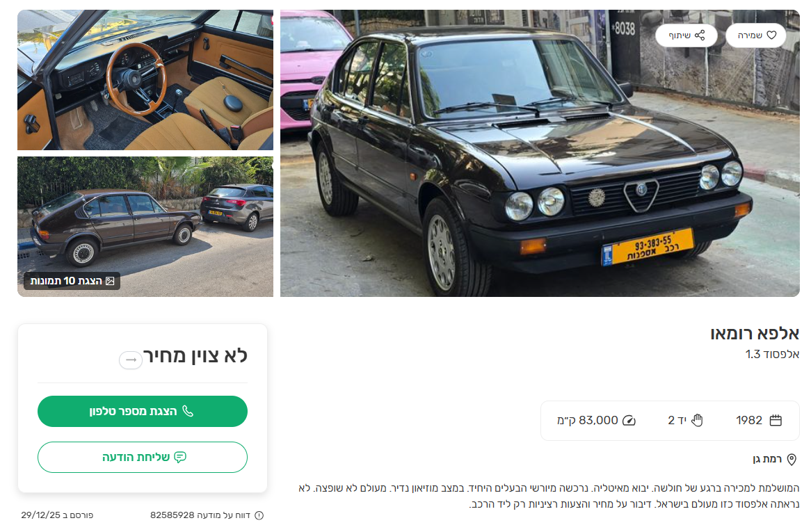Click the share icon on the photo

coord(700,35)
